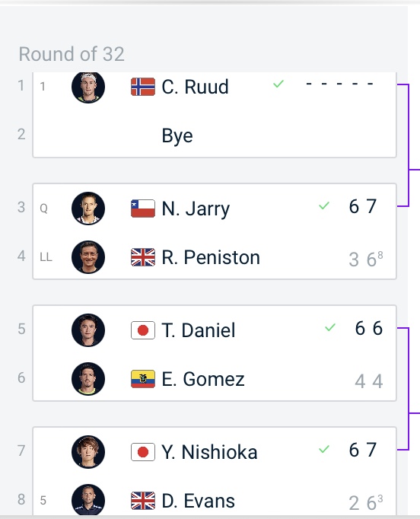Open the N. Jarry player link
Screen dimensions: 420x519
coord(196,209)
